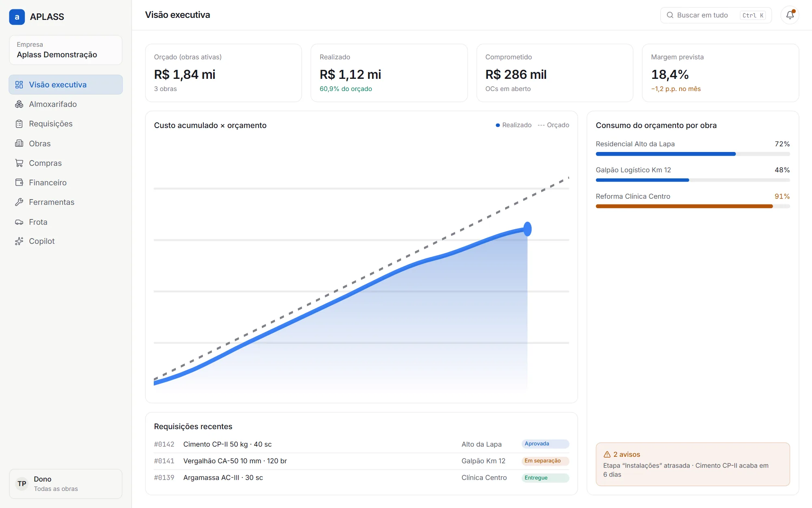Click Alto da Lapa in requisitions row
812x508 pixels.
(482, 444)
